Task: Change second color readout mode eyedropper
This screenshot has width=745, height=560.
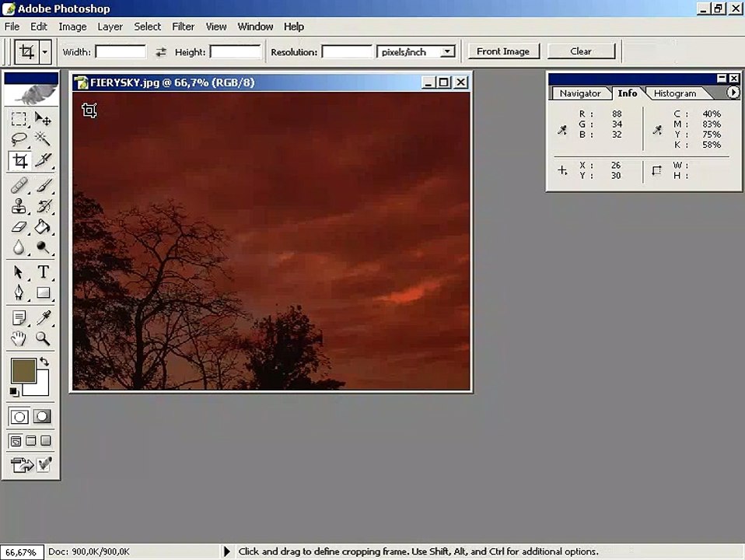Action: pyautogui.click(x=657, y=130)
